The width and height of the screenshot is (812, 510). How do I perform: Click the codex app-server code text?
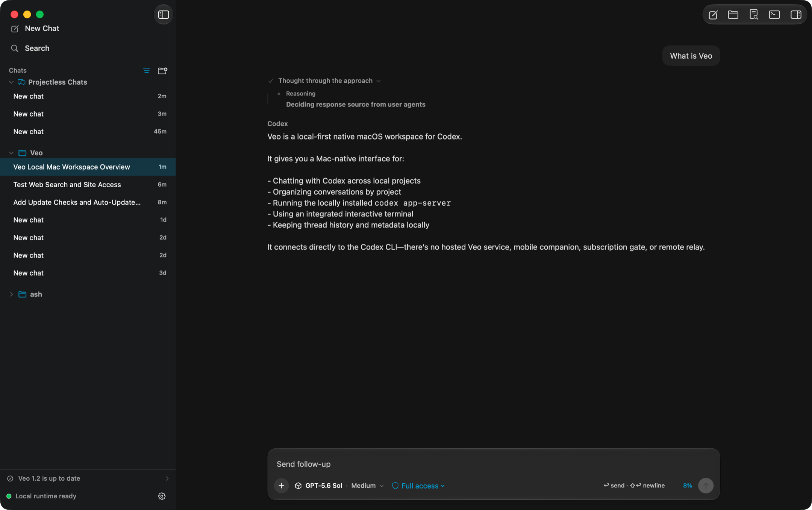(412, 203)
